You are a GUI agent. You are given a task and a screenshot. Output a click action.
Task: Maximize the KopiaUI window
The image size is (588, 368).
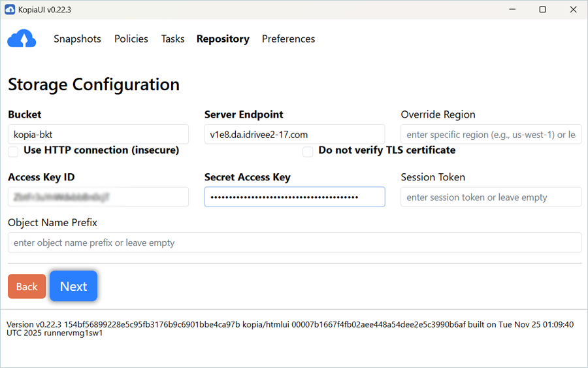tap(542, 9)
